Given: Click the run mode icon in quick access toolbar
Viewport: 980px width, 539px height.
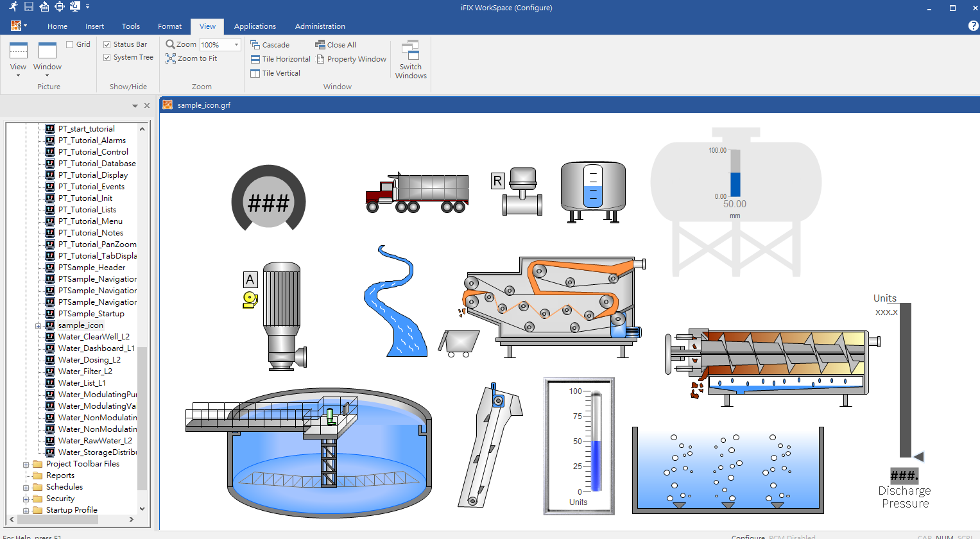Looking at the screenshot, I should pos(13,6).
